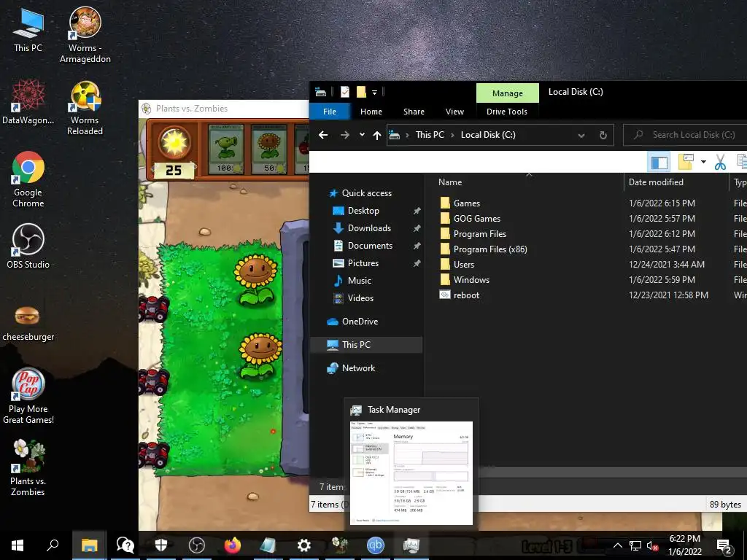Open taskbar search magnifier
This screenshot has height=560, width=747.
tap(53, 545)
